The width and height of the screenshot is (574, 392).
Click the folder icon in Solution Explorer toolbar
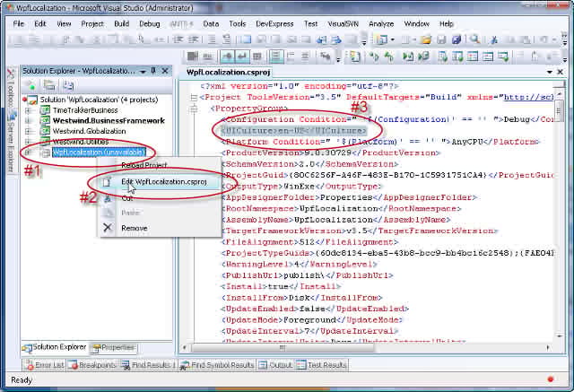coord(49,85)
